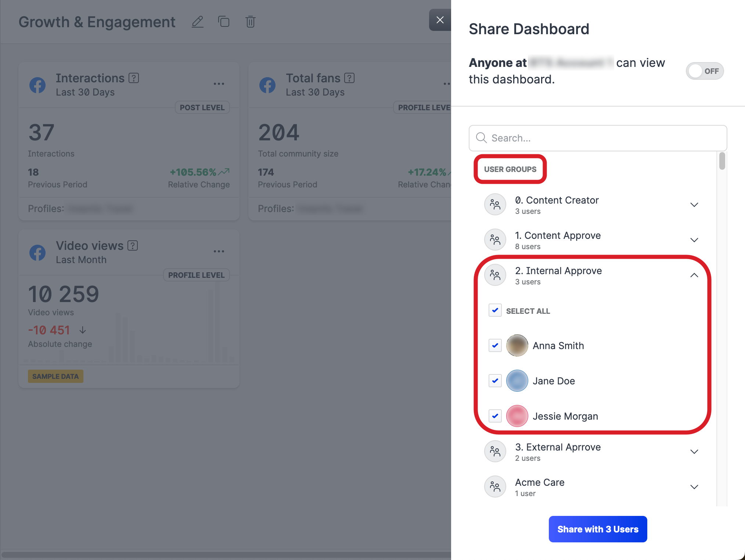Click the Share with 3 Users button
This screenshot has height=560, width=745.
[598, 529]
